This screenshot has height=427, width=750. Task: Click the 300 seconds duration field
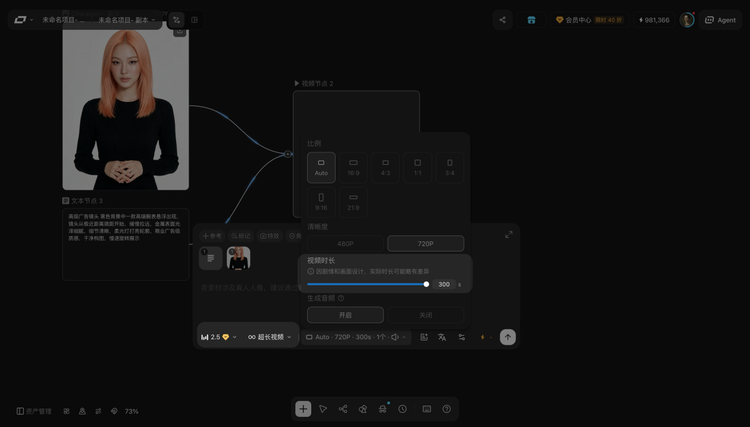pyautogui.click(x=444, y=284)
